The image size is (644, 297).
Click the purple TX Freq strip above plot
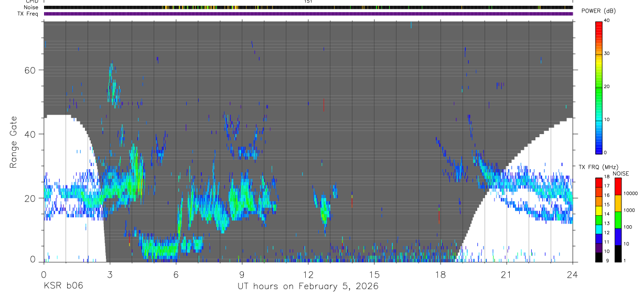pyautogui.click(x=308, y=14)
